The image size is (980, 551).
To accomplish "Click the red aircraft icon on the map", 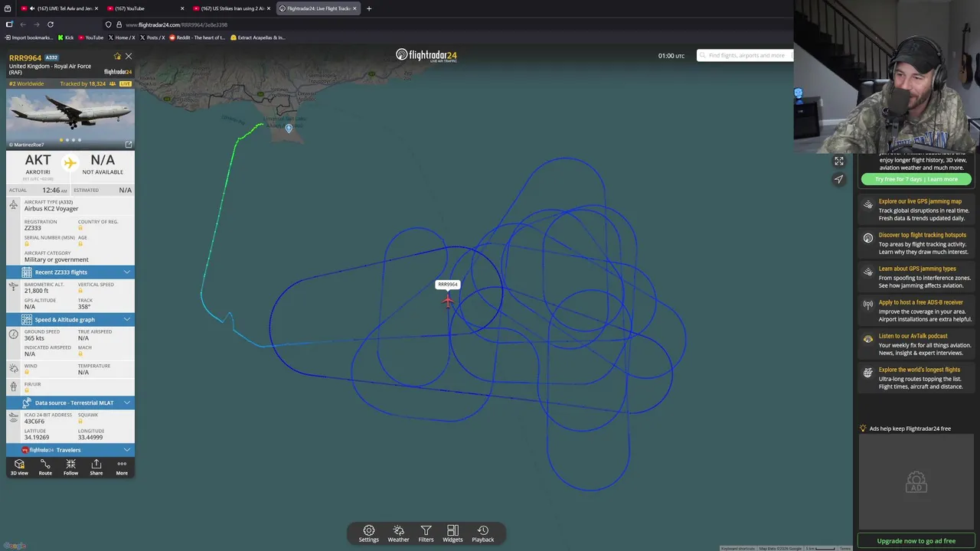I will [x=448, y=301].
